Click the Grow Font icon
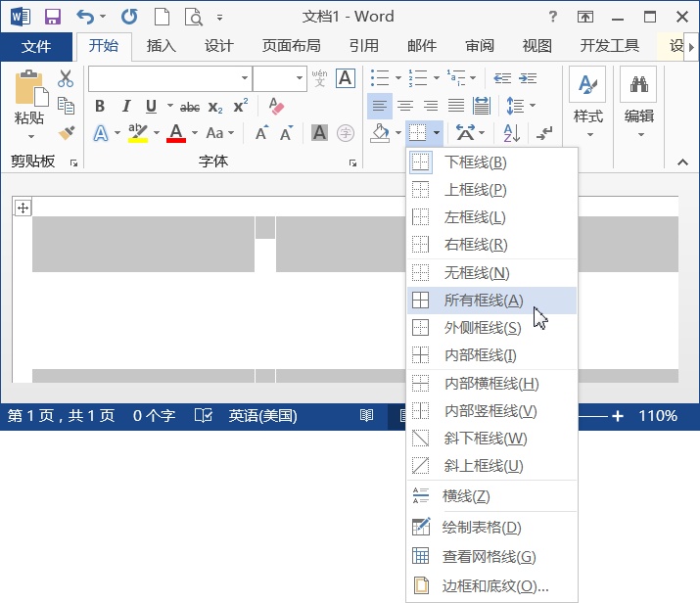This screenshot has width=700, height=603. (x=262, y=132)
